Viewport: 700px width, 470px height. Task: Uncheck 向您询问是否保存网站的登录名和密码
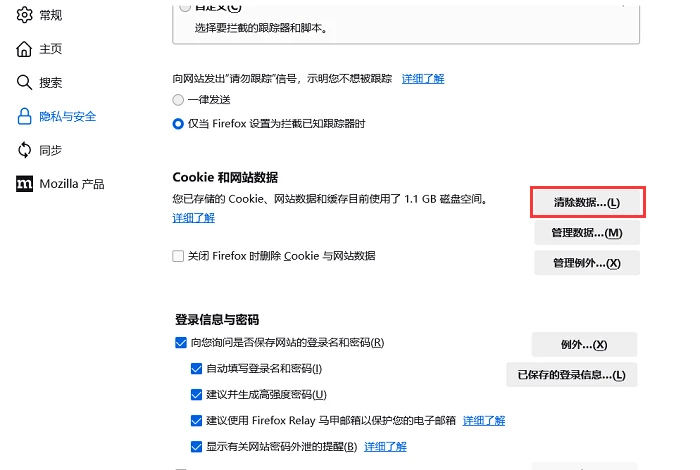181,342
